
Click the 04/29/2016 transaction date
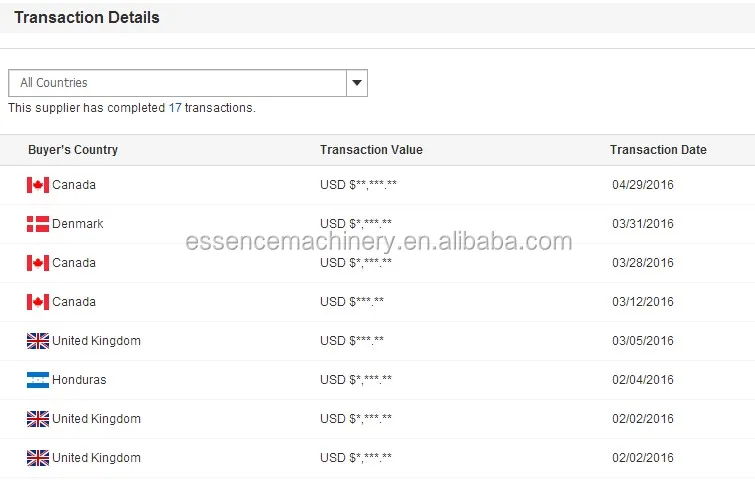[643, 185]
